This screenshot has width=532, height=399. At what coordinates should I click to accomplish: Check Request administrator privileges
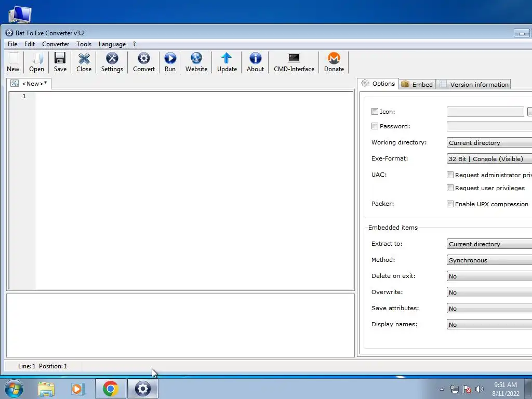pos(450,175)
